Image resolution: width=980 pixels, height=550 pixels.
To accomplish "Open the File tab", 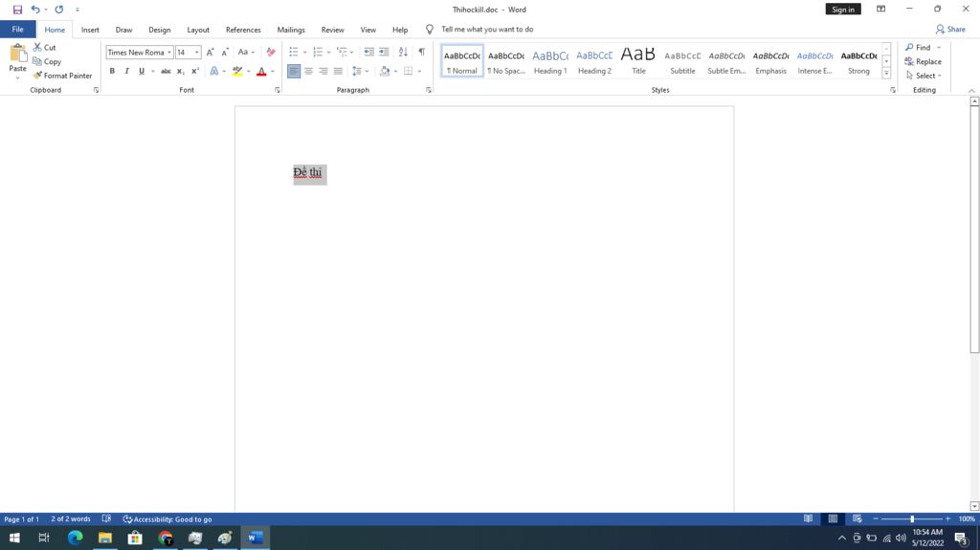I will [17, 30].
